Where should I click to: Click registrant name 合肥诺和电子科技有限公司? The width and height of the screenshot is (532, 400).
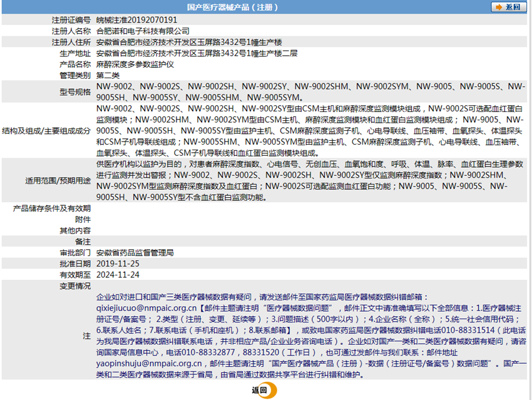click(143, 31)
